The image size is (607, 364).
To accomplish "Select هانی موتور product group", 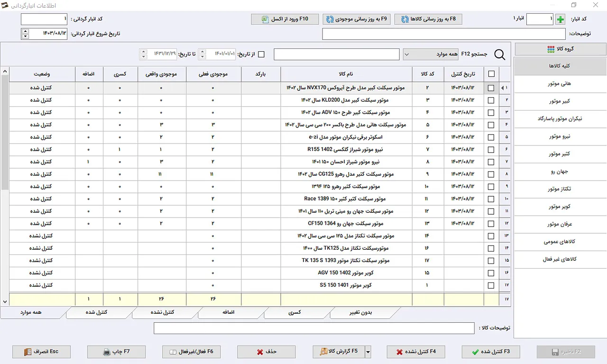I will (560, 83).
